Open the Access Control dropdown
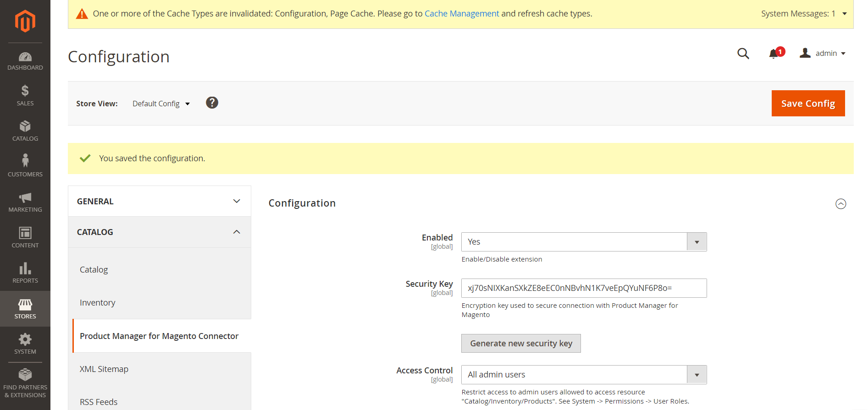 (583, 375)
